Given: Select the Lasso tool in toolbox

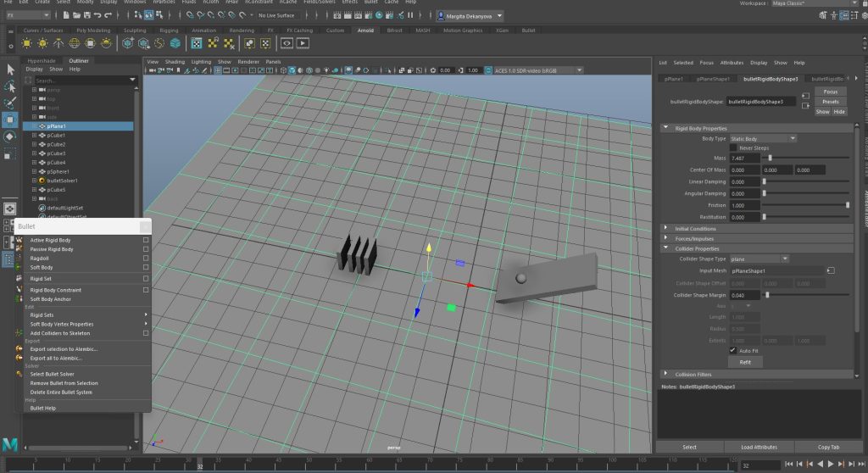Looking at the screenshot, I should (x=10, y=86).
